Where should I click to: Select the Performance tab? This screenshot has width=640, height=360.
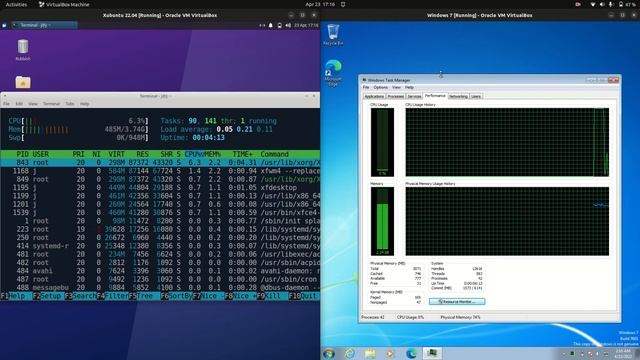(435, 96)
